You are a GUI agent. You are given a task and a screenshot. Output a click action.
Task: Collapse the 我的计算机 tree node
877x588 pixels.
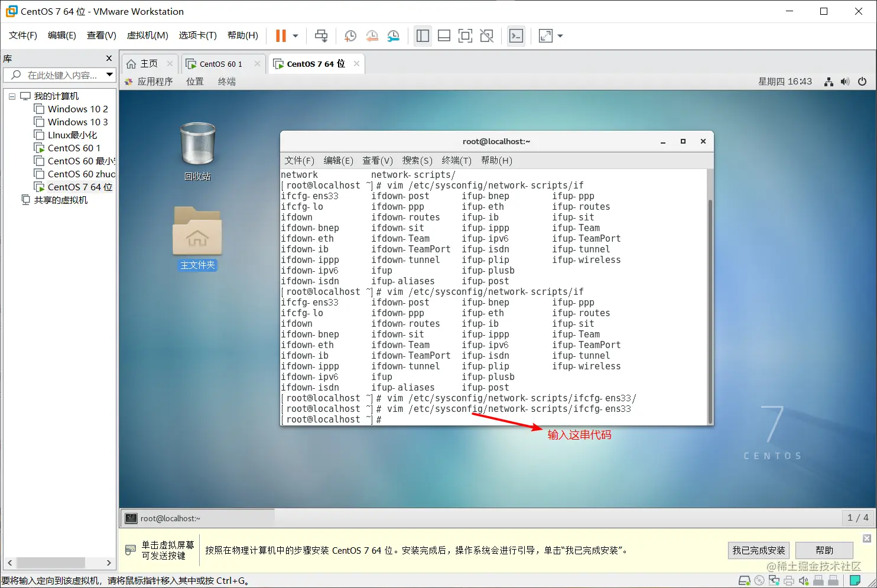[x=12, y=96]
